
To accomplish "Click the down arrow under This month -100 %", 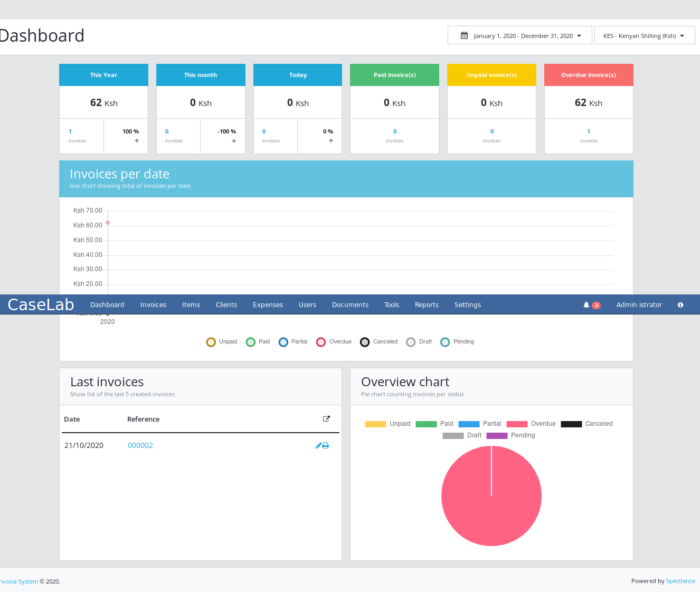I will (x=234, y=141).
